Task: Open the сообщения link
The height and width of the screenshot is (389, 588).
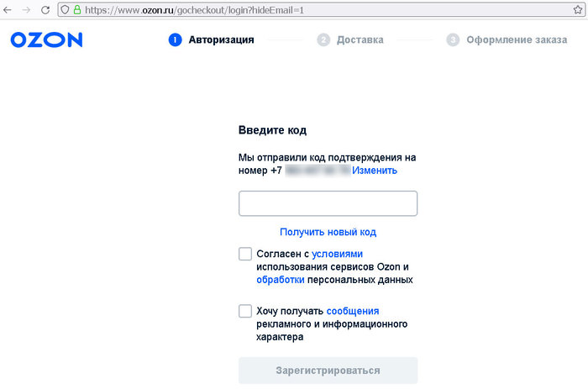Action: click(353, 311)
